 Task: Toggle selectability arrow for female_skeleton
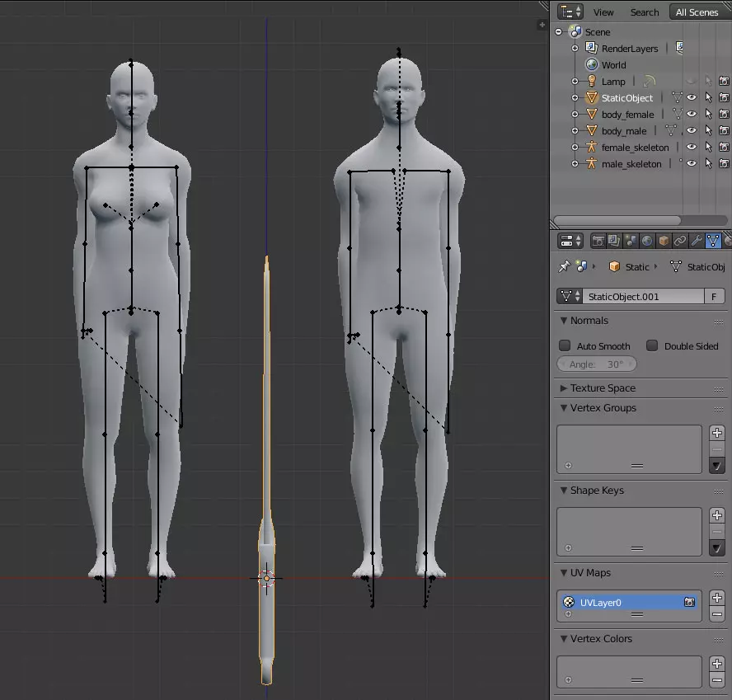(x=708, y=148)
